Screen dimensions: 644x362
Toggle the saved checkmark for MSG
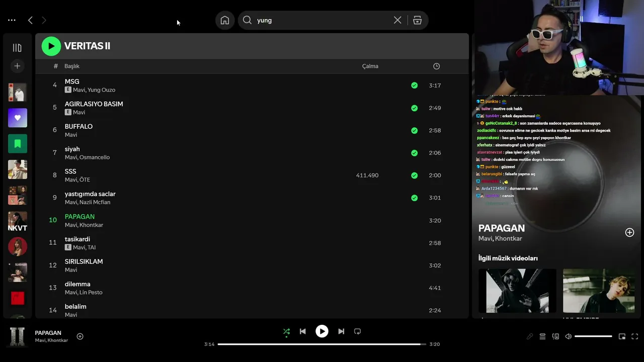pyautogui.click(x=414, y=85)
